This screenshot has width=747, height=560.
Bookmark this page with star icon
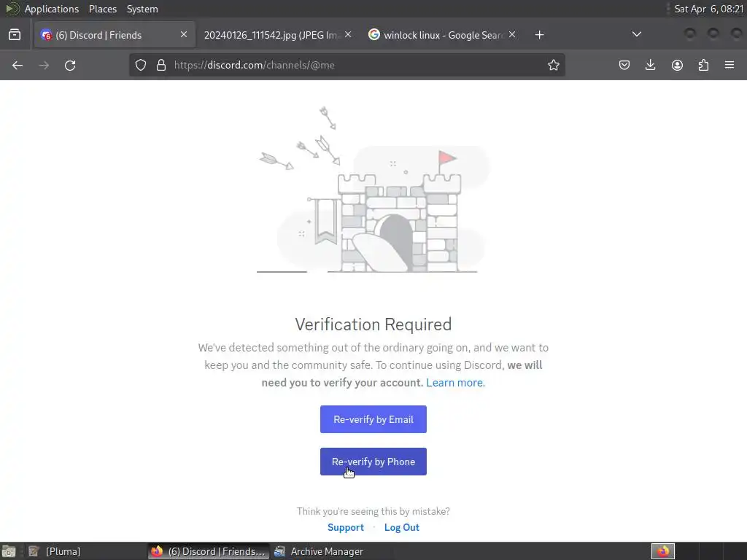coord(553,65)
